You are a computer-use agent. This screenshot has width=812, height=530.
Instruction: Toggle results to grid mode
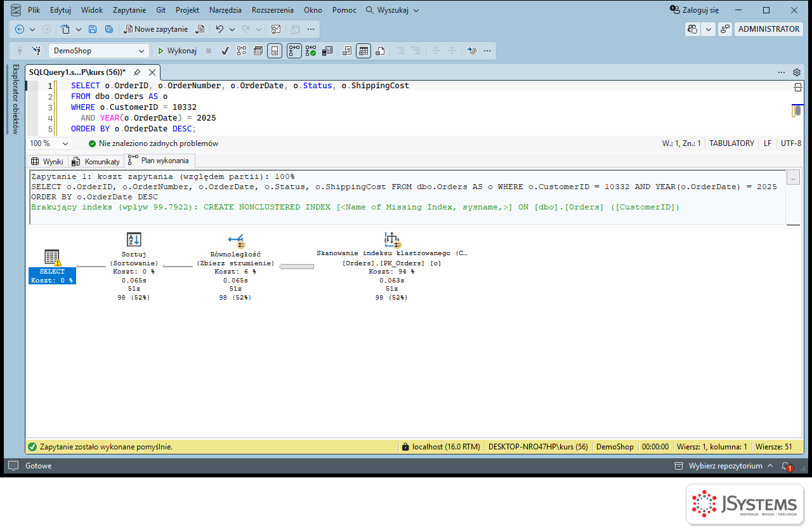click(363, 51)
